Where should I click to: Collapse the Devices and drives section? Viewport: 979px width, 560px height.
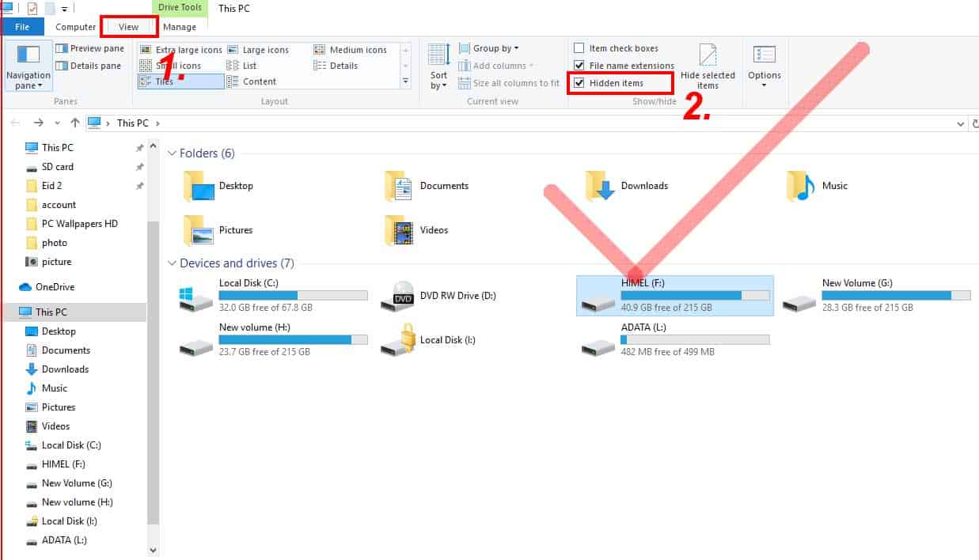coord(172,263)
